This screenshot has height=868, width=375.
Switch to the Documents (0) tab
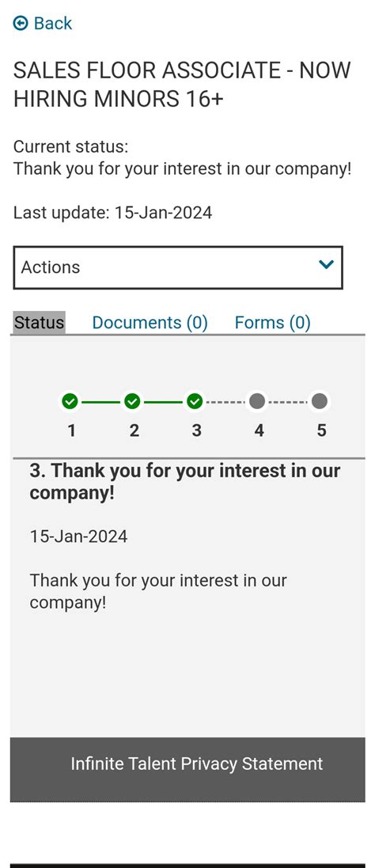150,323
